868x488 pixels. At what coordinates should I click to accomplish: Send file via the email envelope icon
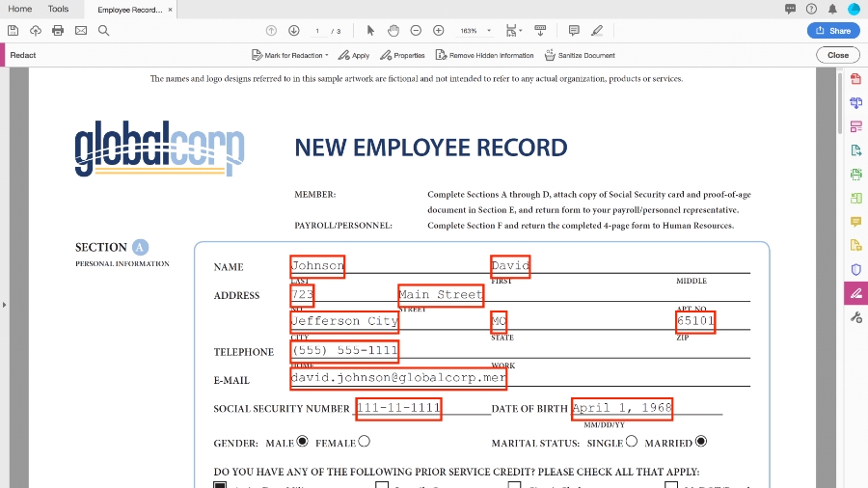click(81, 31)
